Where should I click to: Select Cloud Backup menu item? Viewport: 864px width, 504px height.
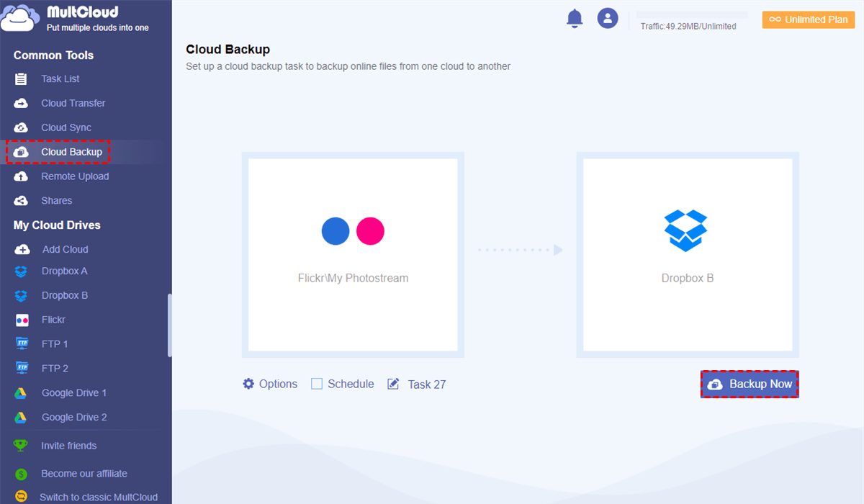(x=72, y=153)
